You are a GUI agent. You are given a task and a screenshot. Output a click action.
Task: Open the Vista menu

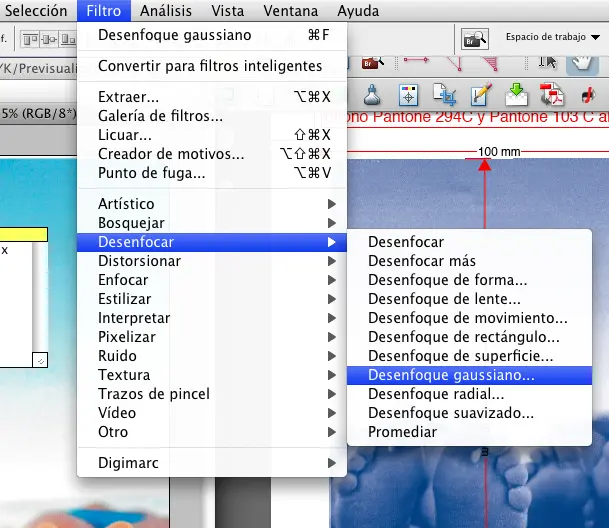[228, 11]
